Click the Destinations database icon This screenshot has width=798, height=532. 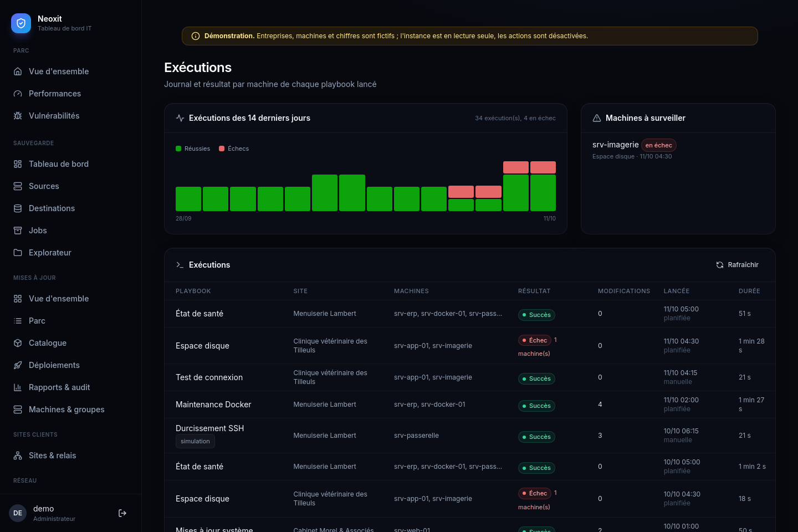pyautogui.click(x=18, y=208)
